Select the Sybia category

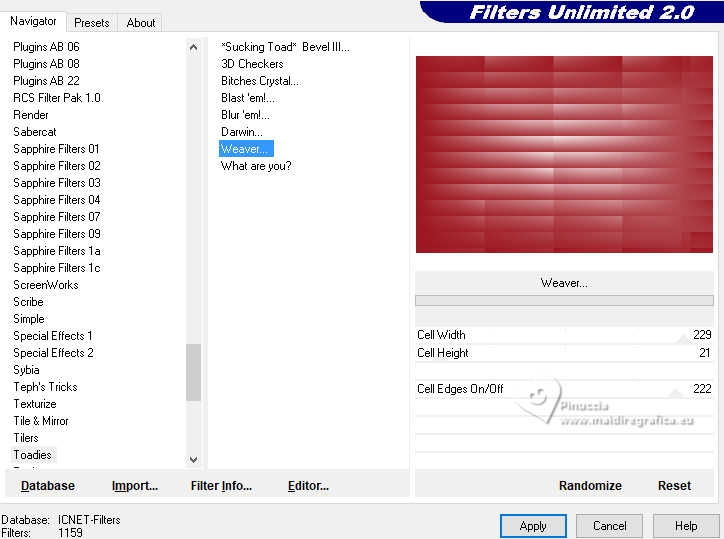26,370
